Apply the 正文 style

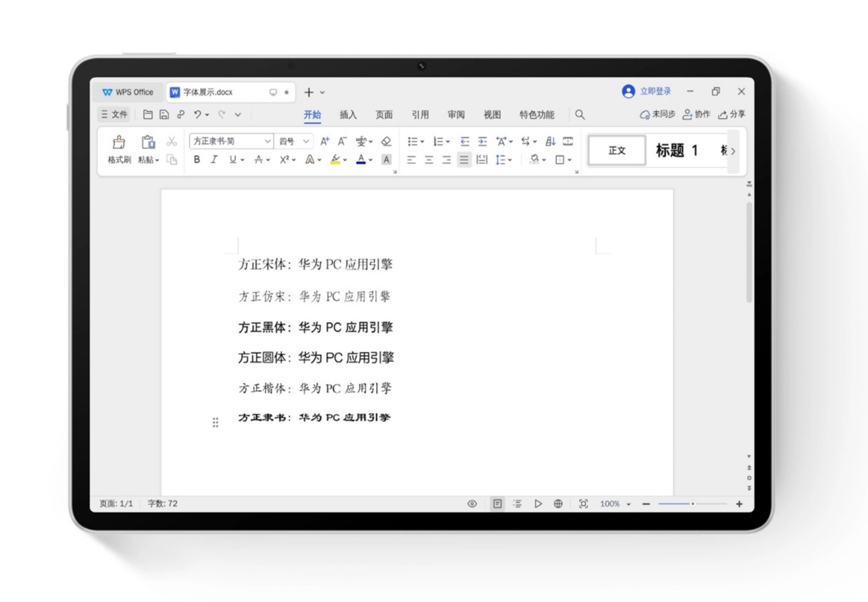(617, 151)
